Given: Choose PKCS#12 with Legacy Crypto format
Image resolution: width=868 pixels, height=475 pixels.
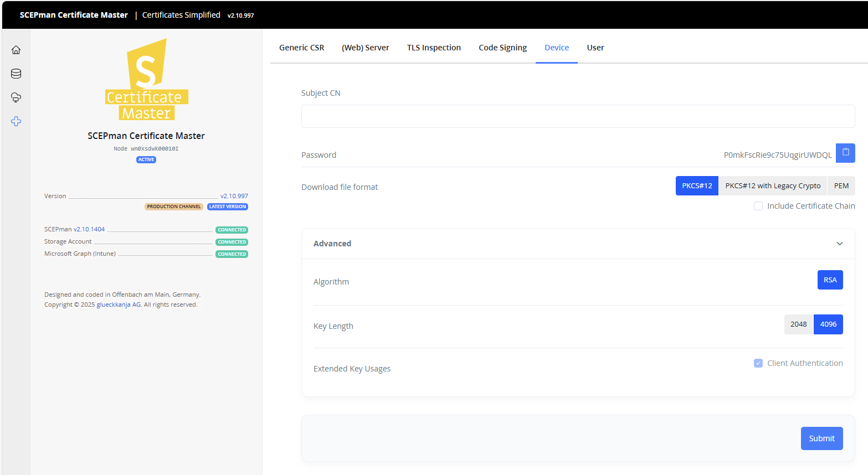Looking at the screenshot, I should 773,186.
